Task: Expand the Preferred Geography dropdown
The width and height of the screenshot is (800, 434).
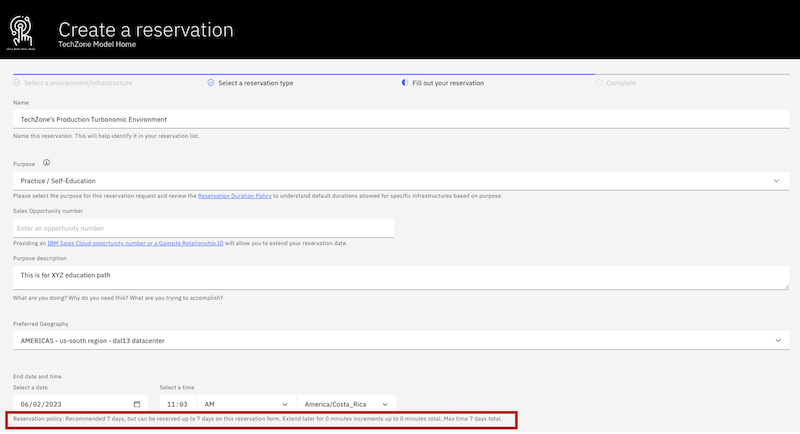Action: [x=401, y=340]
